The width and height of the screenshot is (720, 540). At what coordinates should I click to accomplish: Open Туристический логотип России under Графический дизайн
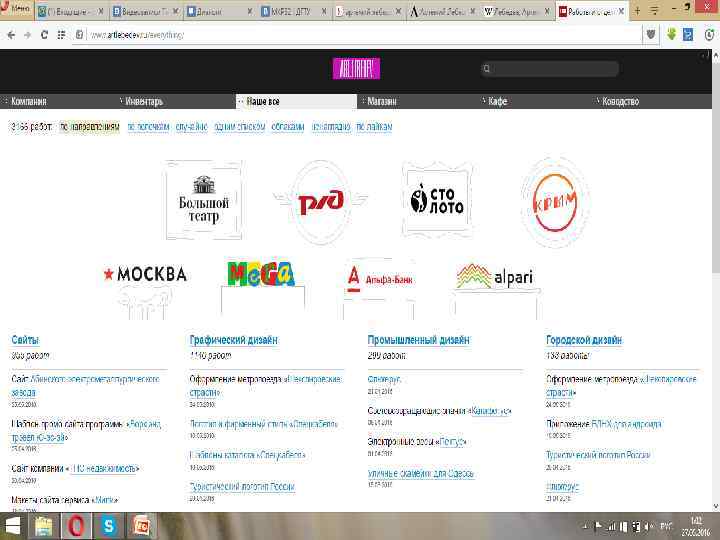point(242,486)
